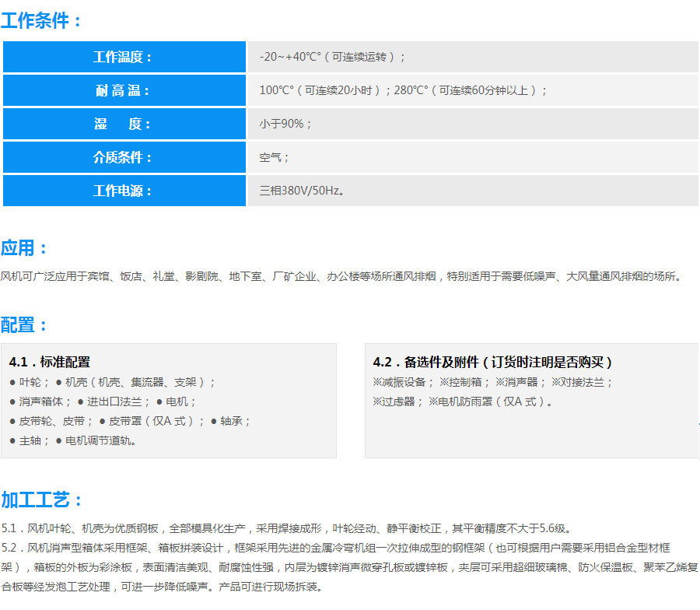Click the line 主轴；电机调节道轨
The width and height of the screenshot is (700, 610).
click(73, 440)
